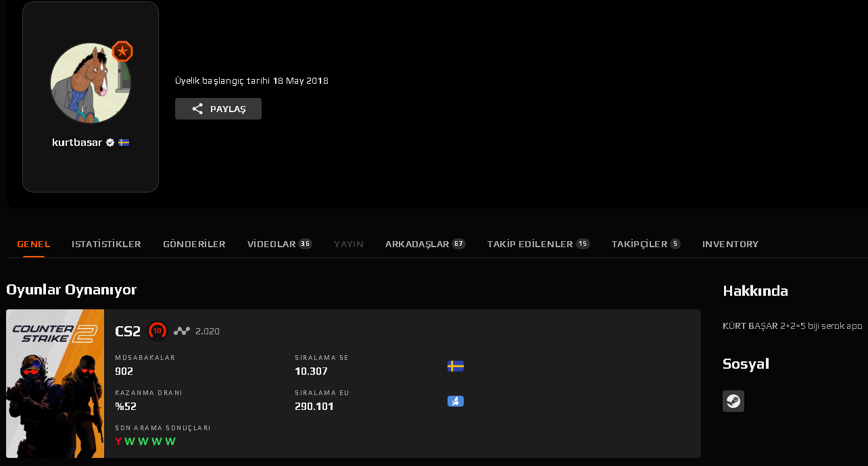Open the Steam social link icon
Image resolution: width=868 pixels, height=466 pixels.
tap(733, 401)
